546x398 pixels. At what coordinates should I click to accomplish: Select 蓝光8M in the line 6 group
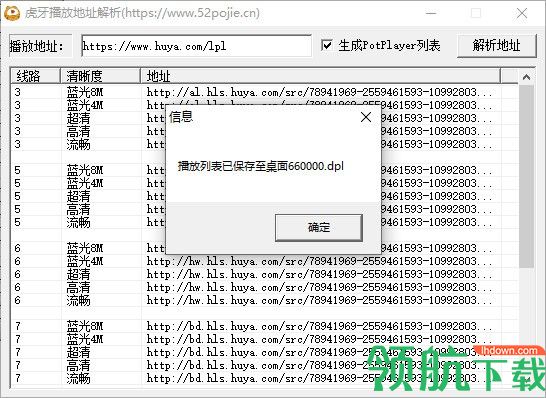click(x=85, y=248)
